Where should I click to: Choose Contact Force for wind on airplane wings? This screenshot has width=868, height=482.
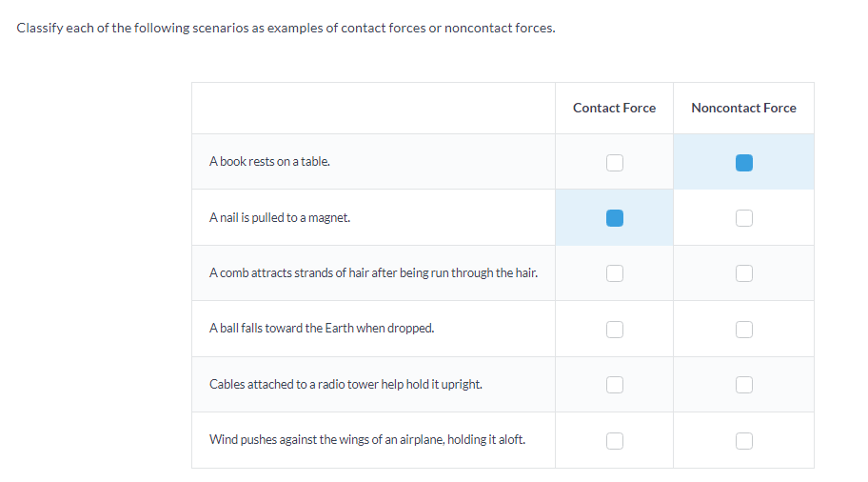tap(615, 440)
